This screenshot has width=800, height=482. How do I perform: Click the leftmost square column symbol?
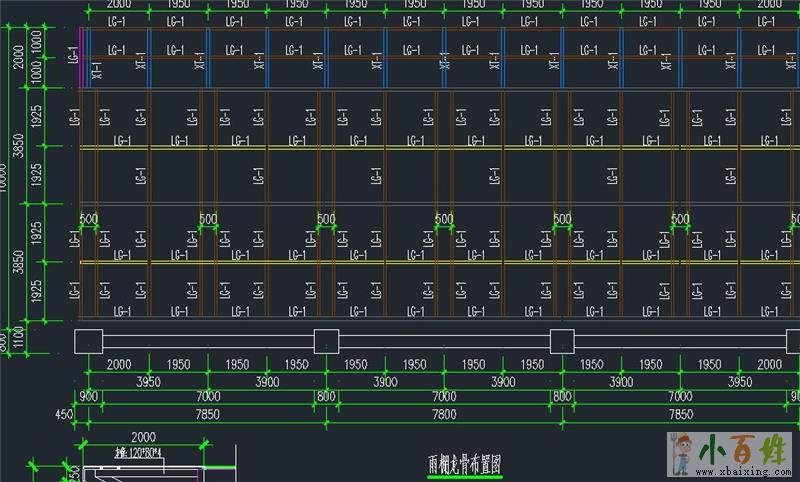(90, 341)
